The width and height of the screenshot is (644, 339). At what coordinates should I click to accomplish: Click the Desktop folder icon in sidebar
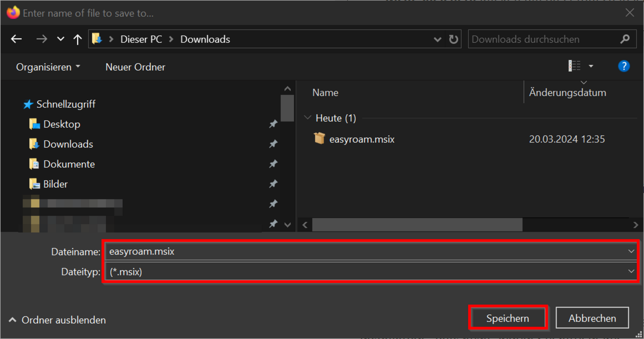pyautogui.click(x=34, y=124)
